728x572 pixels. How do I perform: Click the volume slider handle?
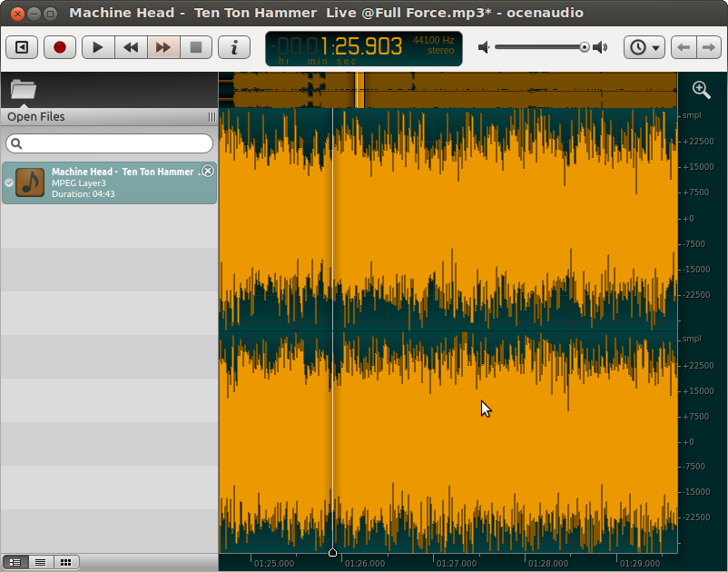[x=585, y=47]
